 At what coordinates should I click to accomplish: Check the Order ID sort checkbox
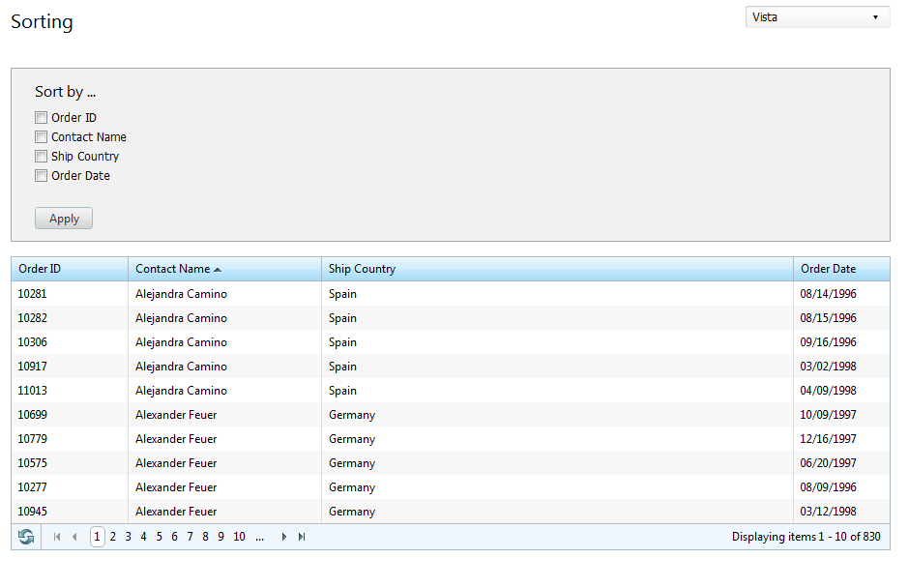click(42, 118)
